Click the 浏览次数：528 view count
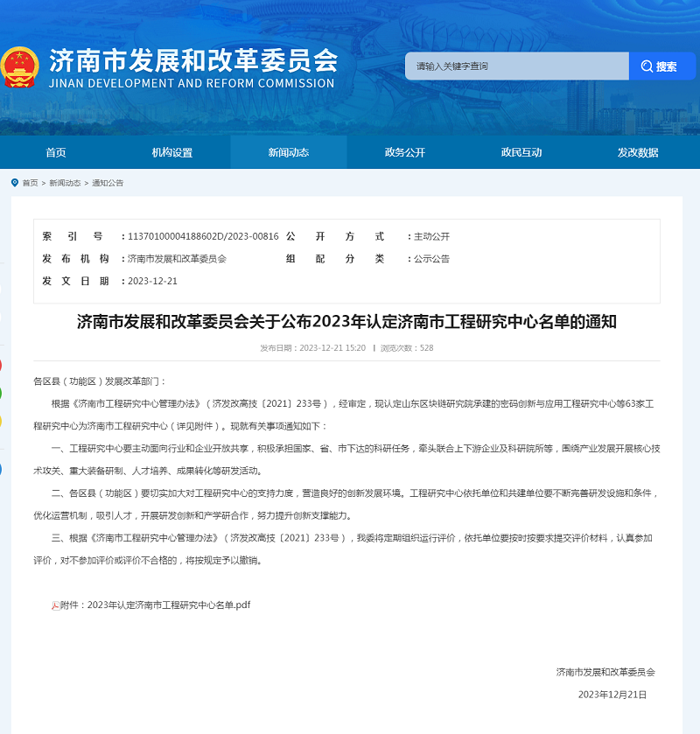700x734 pixels. tap(407, 348)
